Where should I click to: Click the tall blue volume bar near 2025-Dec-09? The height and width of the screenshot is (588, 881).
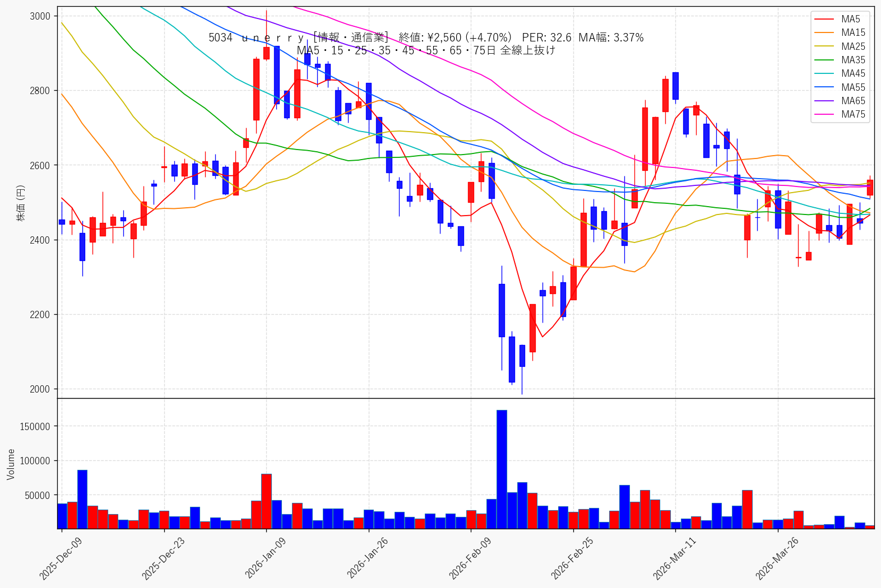tap(82, 500)
